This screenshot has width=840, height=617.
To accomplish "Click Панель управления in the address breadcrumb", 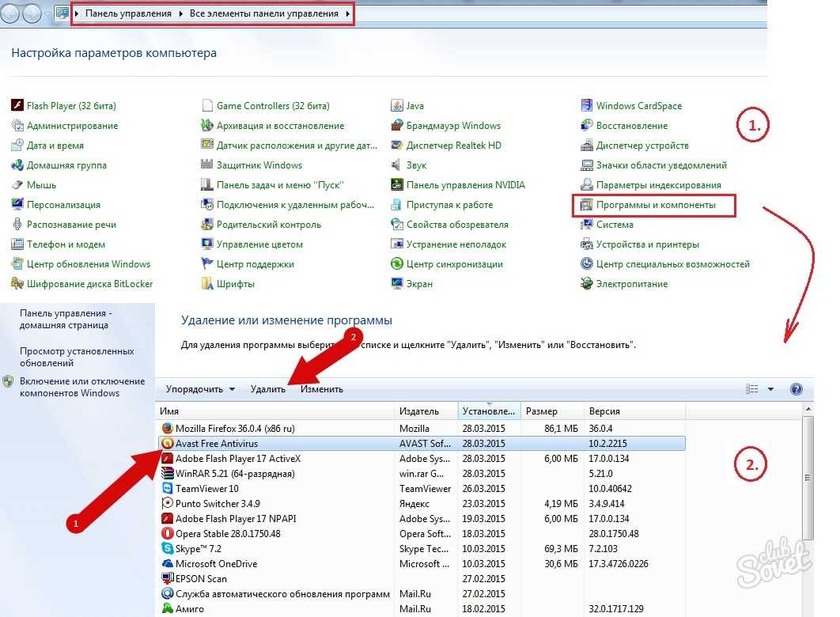I will 129,13.
